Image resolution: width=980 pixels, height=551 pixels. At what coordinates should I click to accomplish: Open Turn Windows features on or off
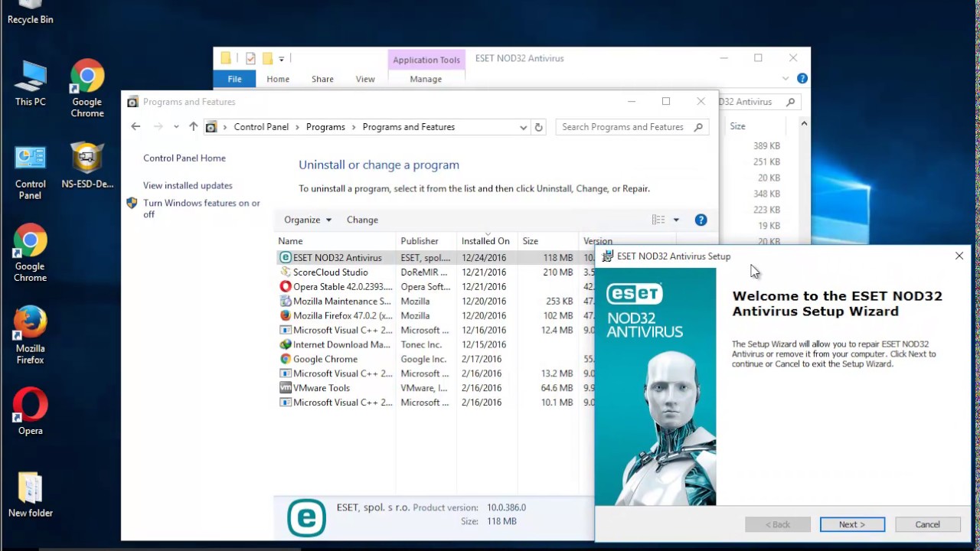201,209
